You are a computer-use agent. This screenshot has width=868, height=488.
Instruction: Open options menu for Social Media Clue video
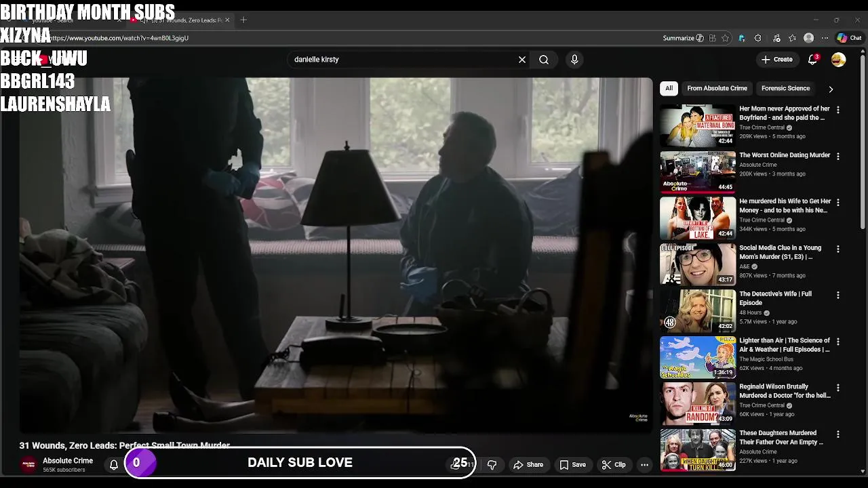[838, 249]
